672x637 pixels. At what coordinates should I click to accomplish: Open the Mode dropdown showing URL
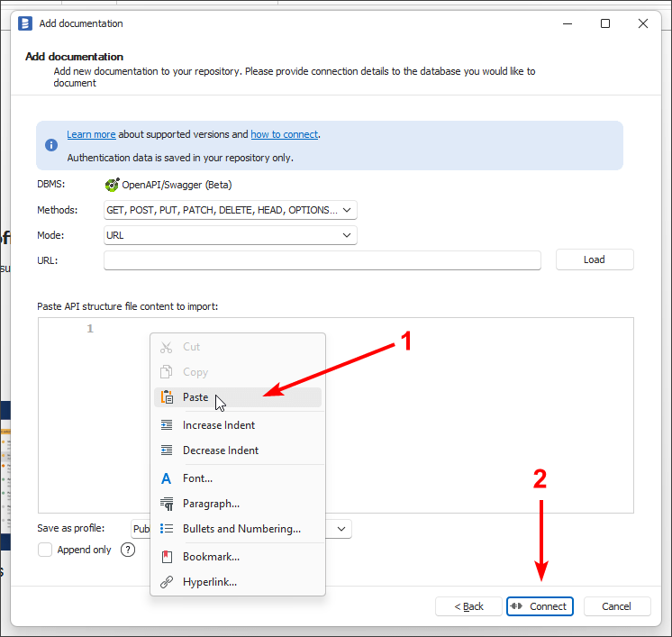[x=231, y=235]
